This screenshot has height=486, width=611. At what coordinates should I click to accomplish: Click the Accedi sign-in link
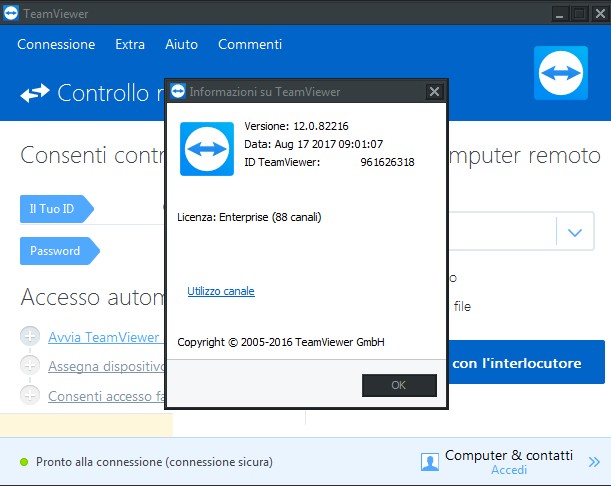pyautogui.click(x=509, y=470)
